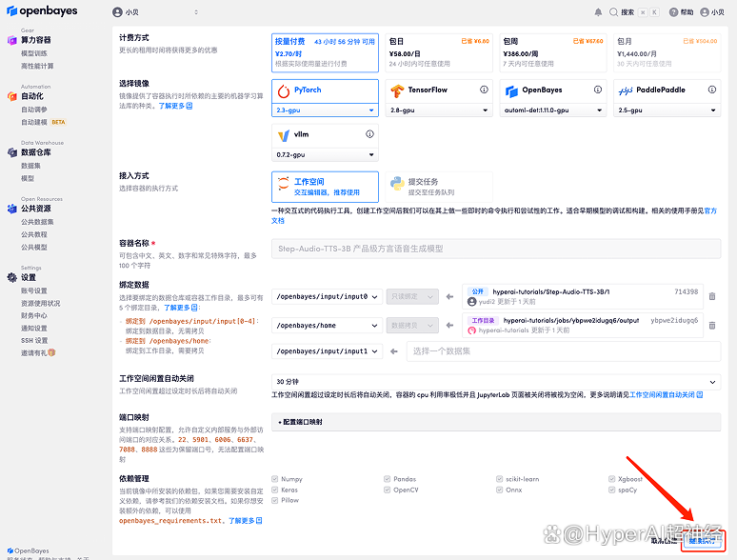
Task: Switch account via the 小贝 selector at the top-left
Action: coord(155,12)
